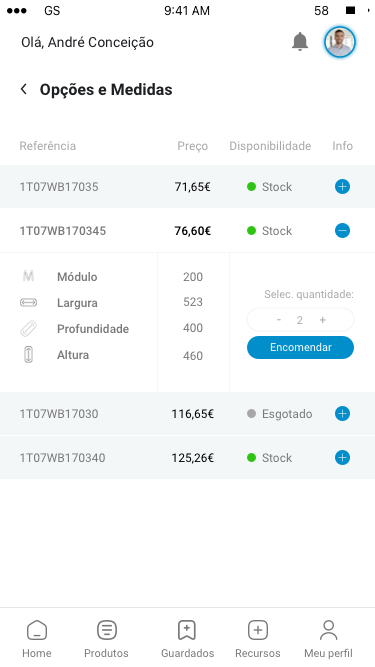The image size is (375, 667).
Task: Expand info for reference 1T07WB17035
Action: [342, 186]
